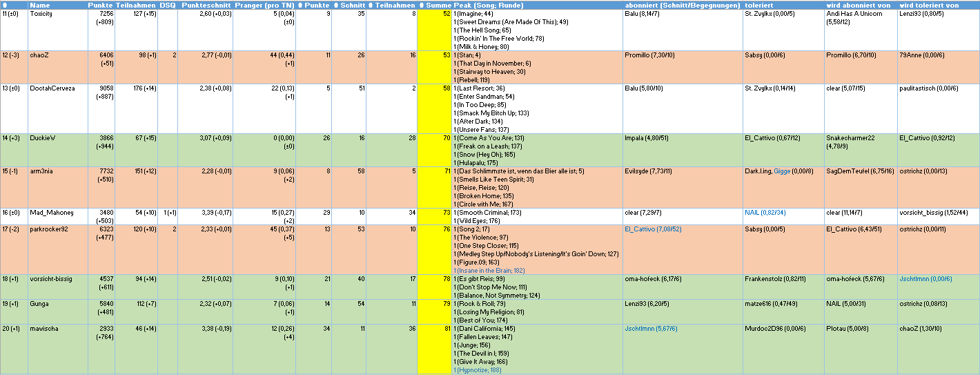This screenshot has width=980, height=375.
Task: Select the name cell 'parkrocker92'
Action: (x=57, y=249)
